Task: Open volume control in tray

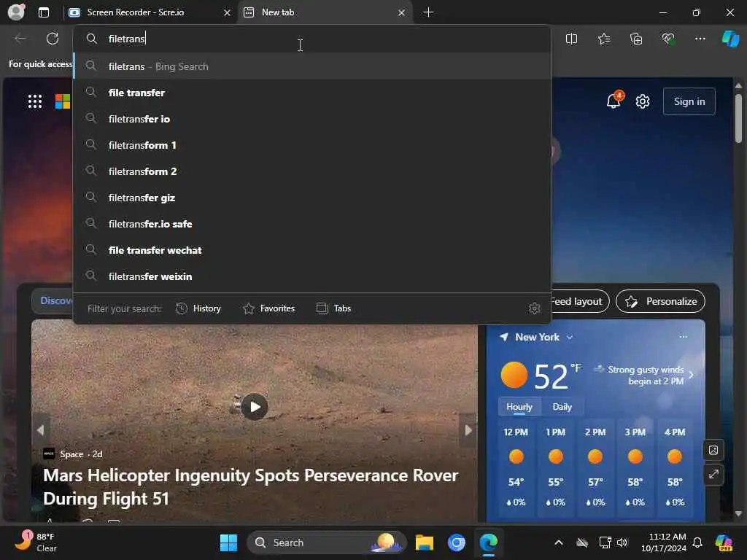Action: point(622,542)
